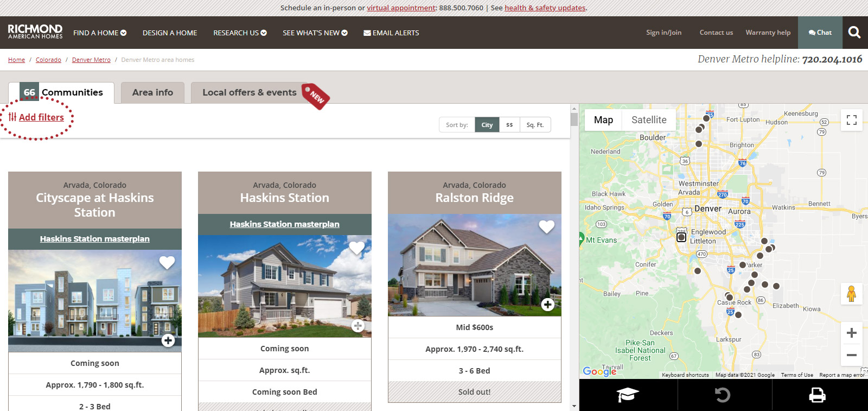
Task: Click Sign in/Join
Action: point(663,33)
